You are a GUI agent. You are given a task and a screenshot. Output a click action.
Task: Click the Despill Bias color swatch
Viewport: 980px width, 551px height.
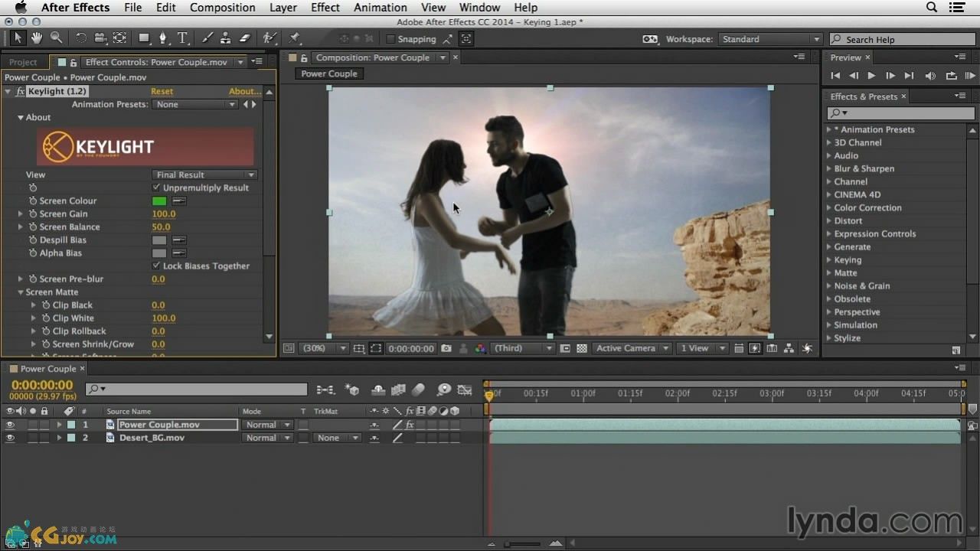159,240
